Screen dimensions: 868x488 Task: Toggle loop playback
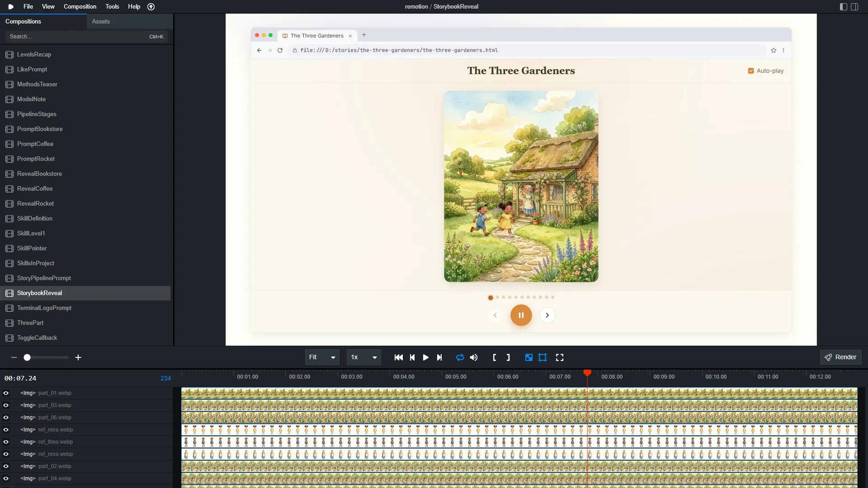click(x=460, y=357)
